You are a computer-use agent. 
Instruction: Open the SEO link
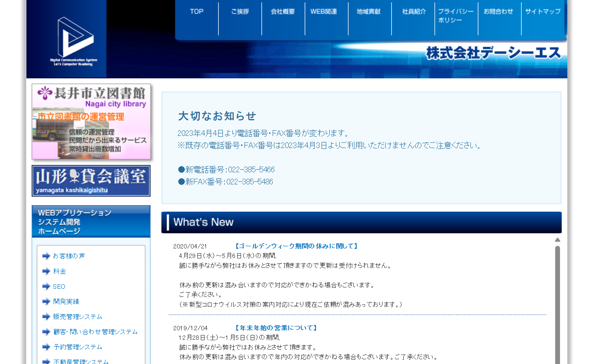click(x=59, y=287)
